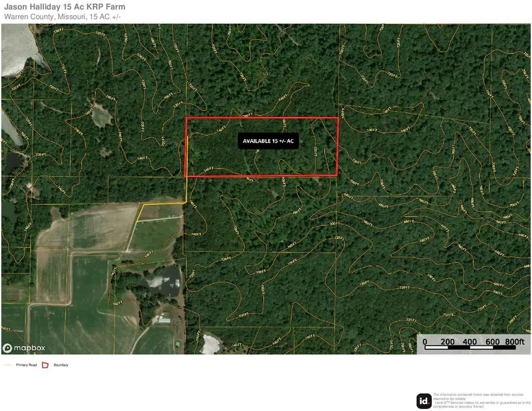Click the yellow access road line segment
532x411 pixels.
[163, 204]
